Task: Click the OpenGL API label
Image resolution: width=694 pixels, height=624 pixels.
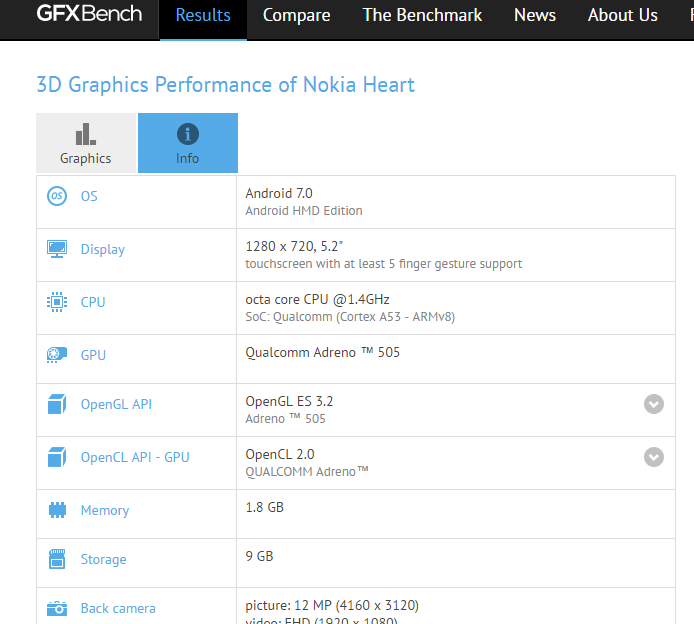Action: click(116, 404)
